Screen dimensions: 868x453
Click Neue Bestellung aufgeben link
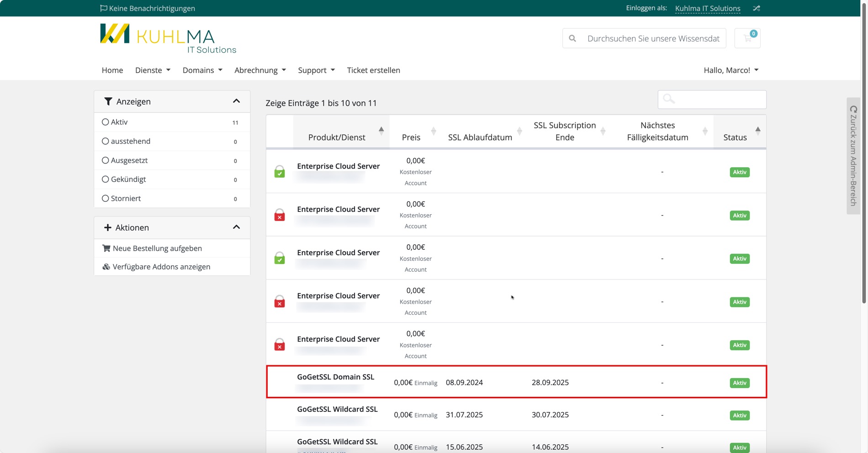point(157,248)
